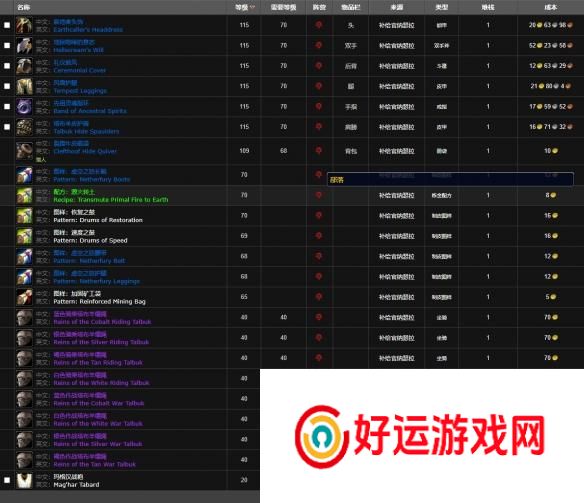Click the Horde faction icon in Silver Riding Talbuk row
Image resolution: width=584 pixels, height=503 pixels.
click(319, 337)
